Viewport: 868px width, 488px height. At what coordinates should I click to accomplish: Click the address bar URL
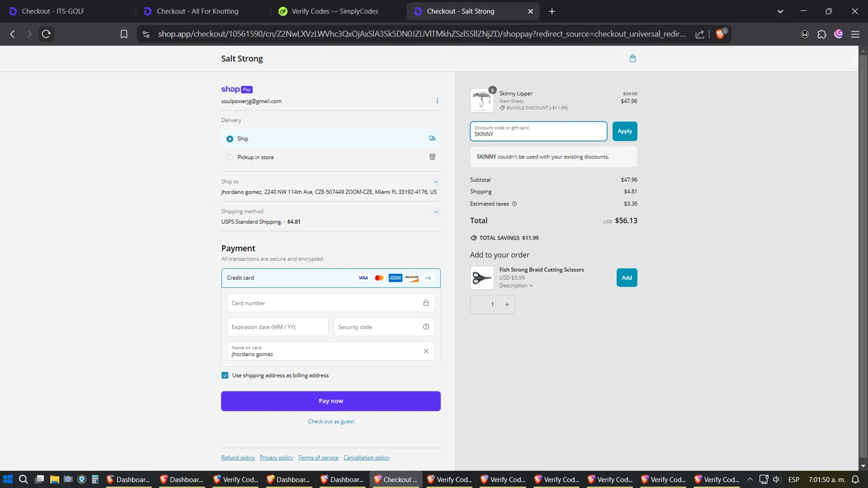pos(422,34)
